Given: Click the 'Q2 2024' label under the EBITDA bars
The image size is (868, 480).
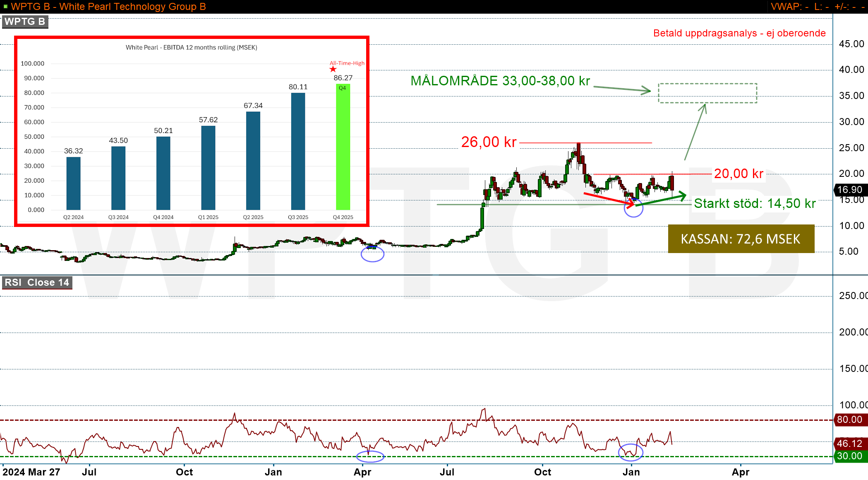Looking at the screenshot, I should [x=74, y=217].
